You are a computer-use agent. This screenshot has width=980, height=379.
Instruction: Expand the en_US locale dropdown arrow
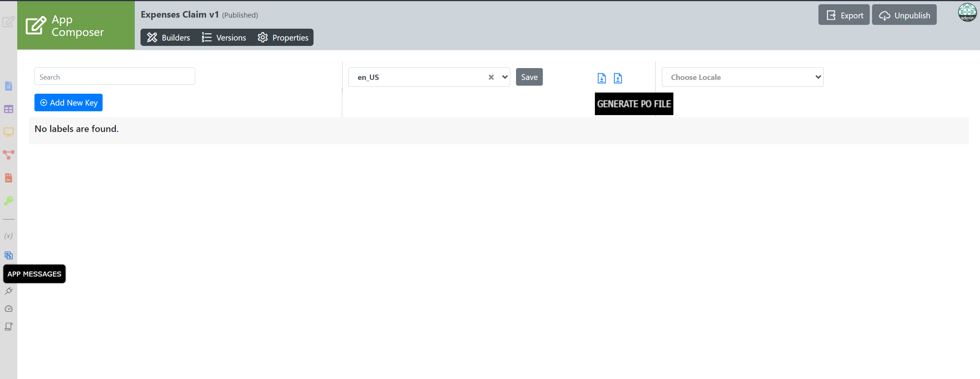[505, 77]
